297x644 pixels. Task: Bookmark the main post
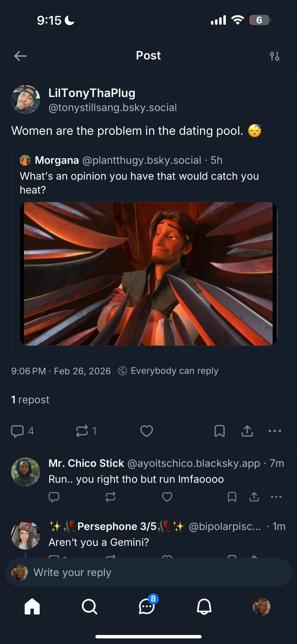coord(219,431)
